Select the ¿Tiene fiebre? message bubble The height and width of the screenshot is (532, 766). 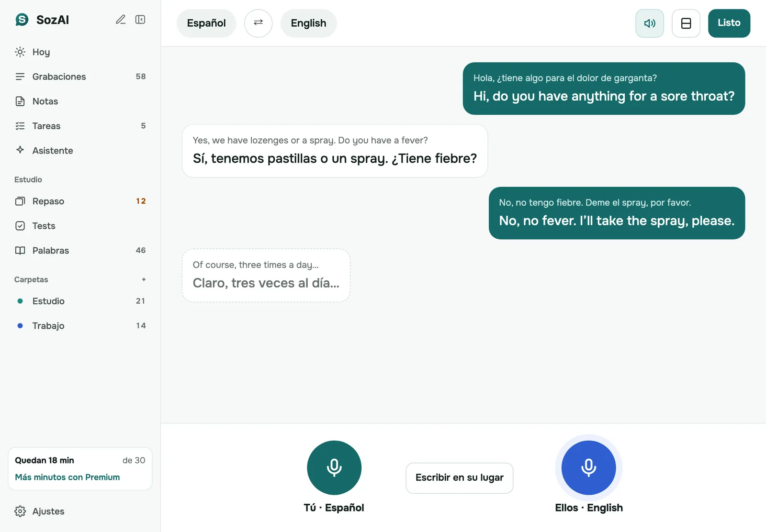tap(335, 151)
